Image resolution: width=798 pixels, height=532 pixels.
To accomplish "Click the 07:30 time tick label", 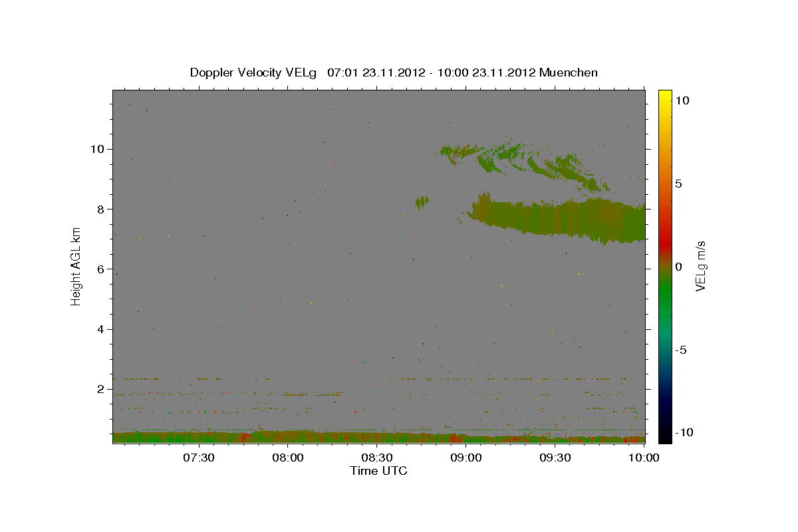I will click(x=198, y=458).
